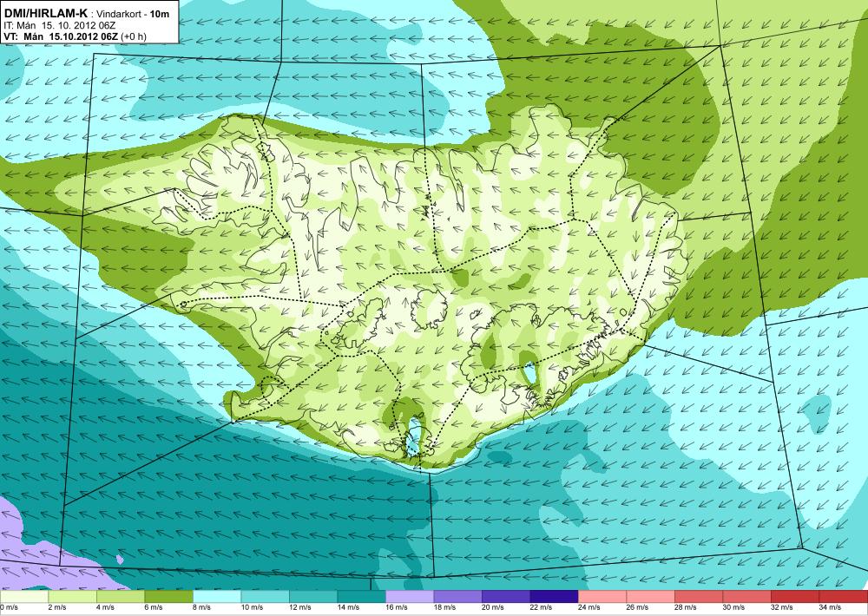Screen dimensions: 868x616
Task: Click the '0 m/s' legend label
Action: tap(10, 607)
